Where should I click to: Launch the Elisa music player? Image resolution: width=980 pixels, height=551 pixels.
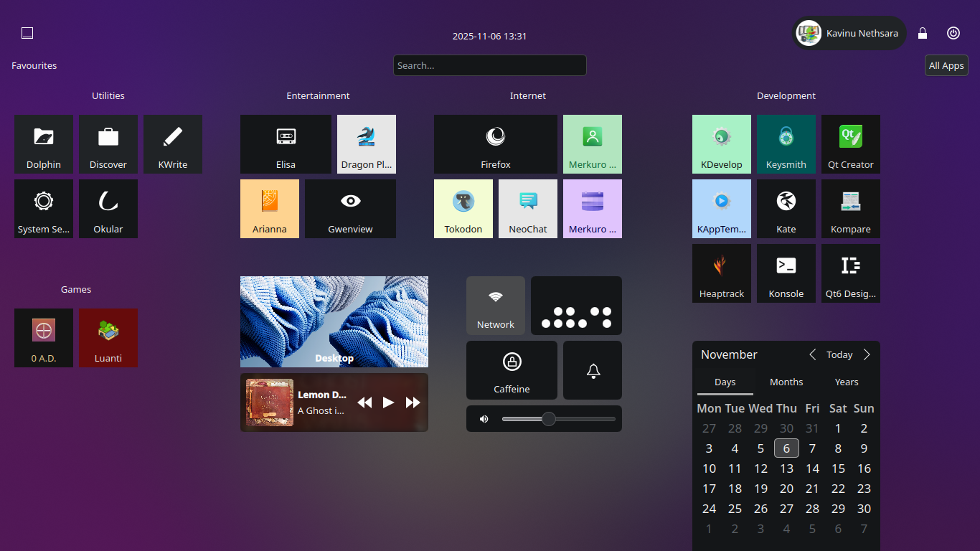[286, 143]
